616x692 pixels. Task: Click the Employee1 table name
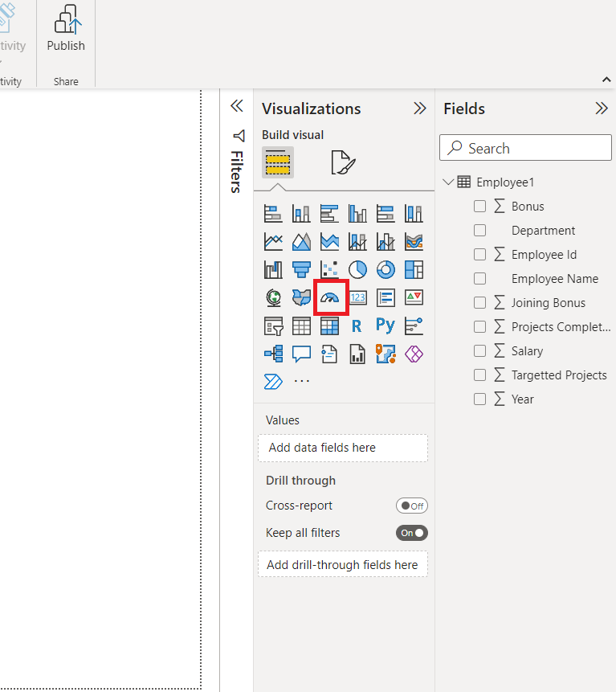pos(505,182)
